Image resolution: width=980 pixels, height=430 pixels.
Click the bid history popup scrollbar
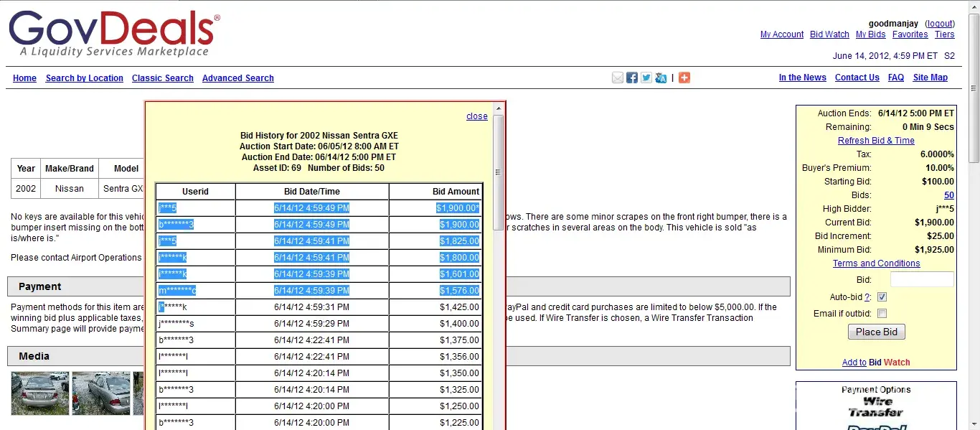pos(499,172)
